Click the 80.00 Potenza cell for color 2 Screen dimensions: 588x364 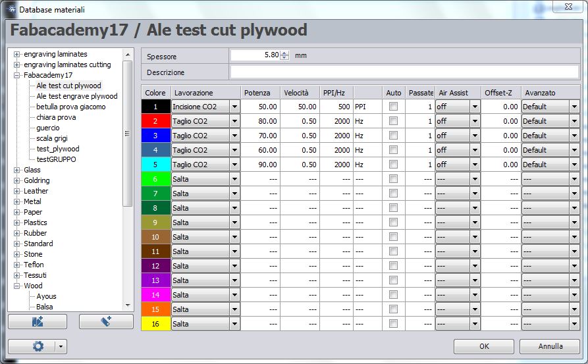click(260, 121)
